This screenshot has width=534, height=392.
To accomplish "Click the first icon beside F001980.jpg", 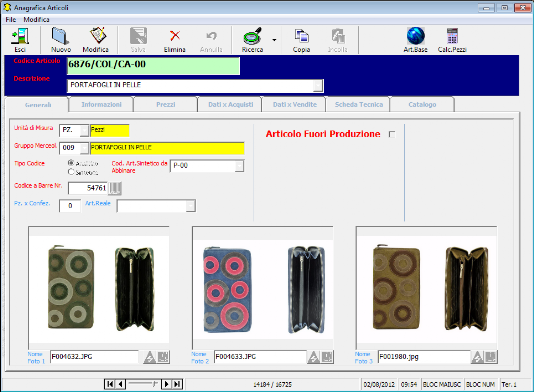I will (477, 357).
